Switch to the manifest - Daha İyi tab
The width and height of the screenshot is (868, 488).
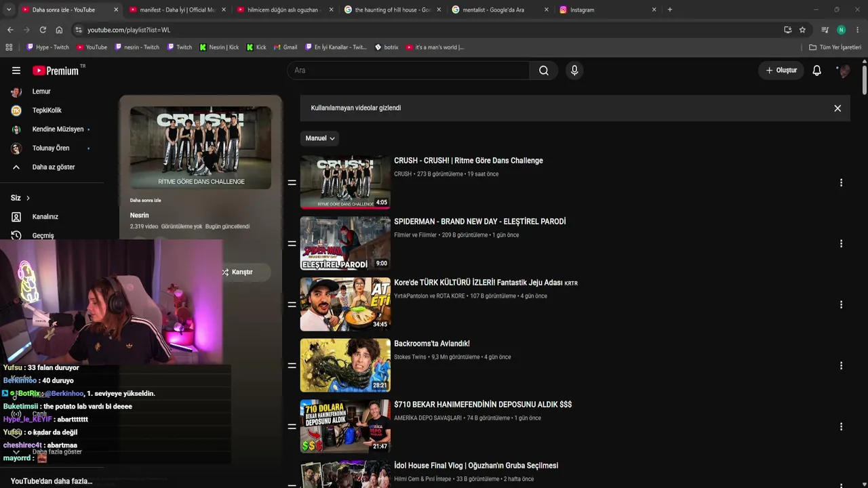178,9
